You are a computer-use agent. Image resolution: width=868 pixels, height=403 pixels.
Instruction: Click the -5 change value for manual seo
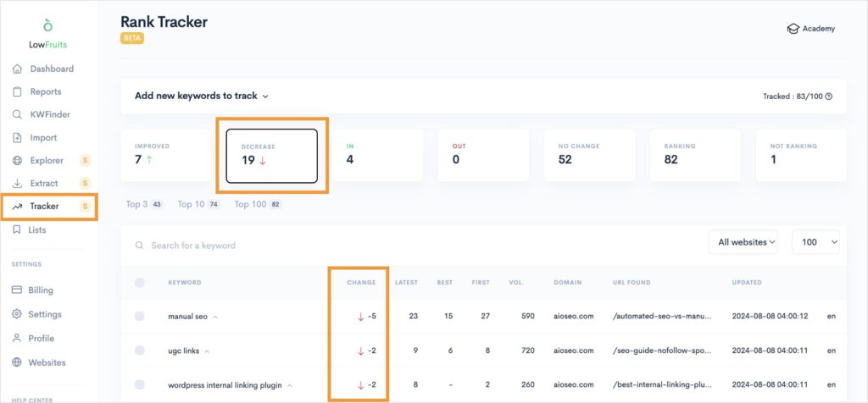(x=371, y=317)
